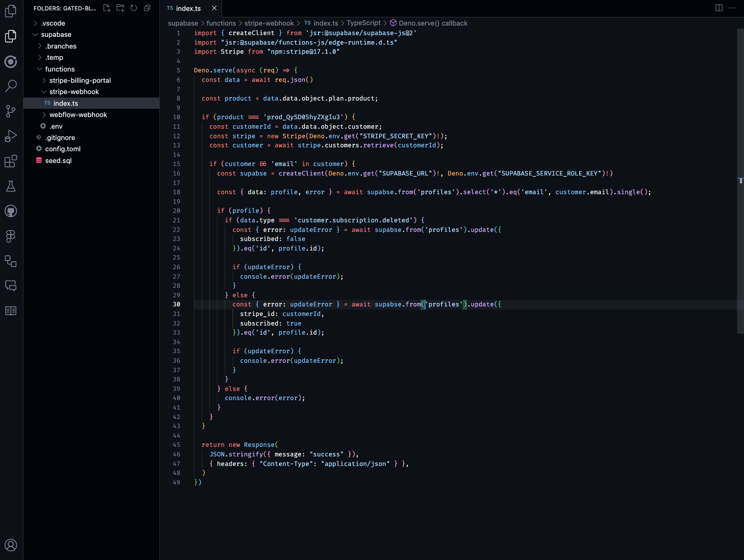This screenshot has width=744, height=560.
Task: Click "npm:stripe@17.1.0" import string
Action: (303, 52)
